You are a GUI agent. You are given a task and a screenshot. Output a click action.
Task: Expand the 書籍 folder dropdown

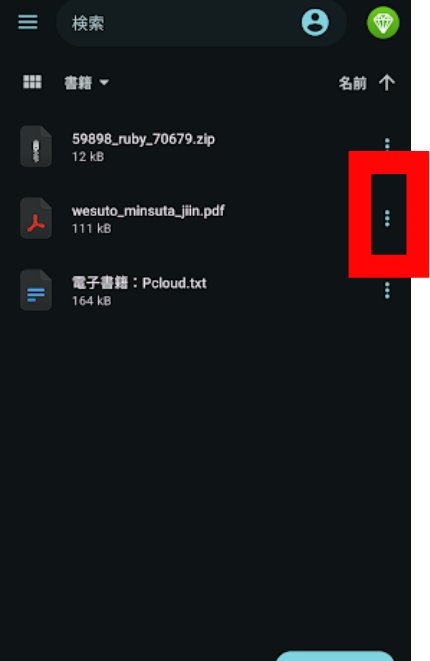[x=86, y=83]
